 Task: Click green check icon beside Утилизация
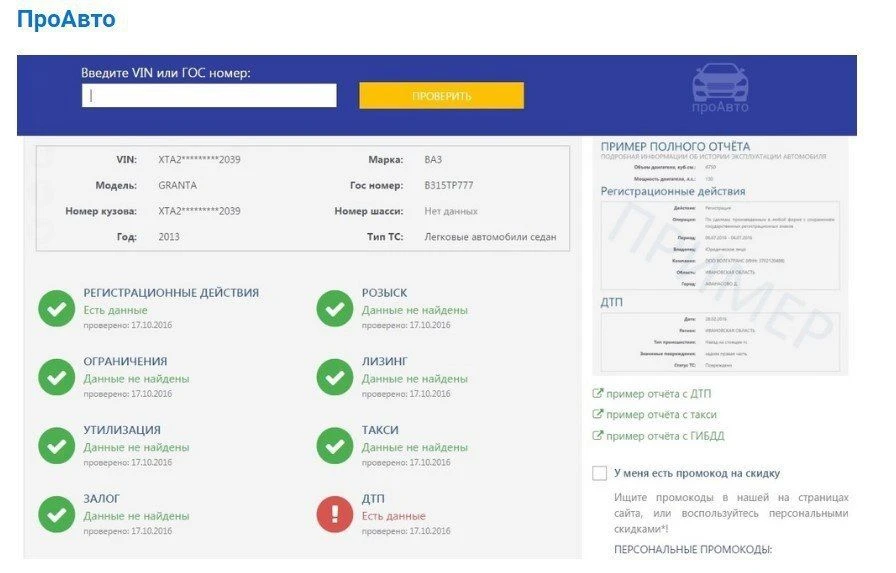click(57, 446)
